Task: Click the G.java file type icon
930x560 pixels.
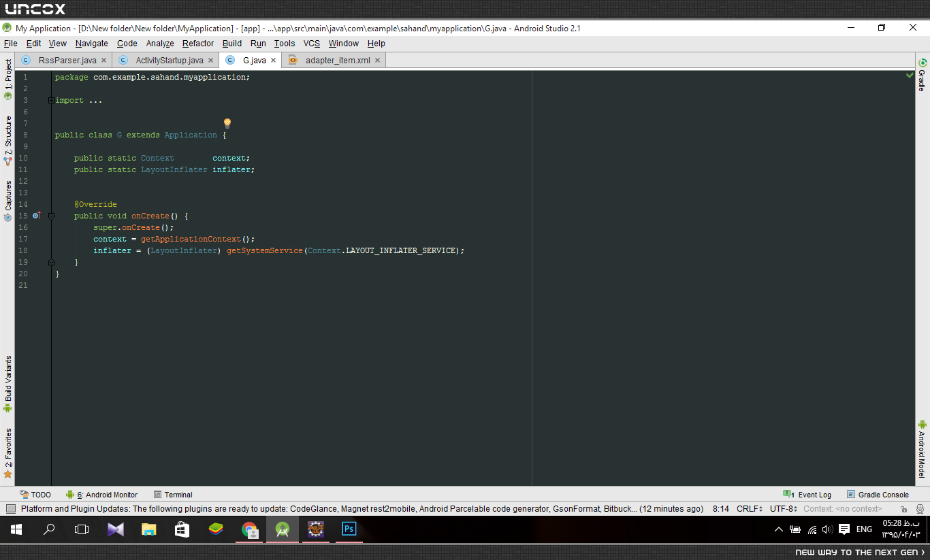Action: tap(230, 61)
